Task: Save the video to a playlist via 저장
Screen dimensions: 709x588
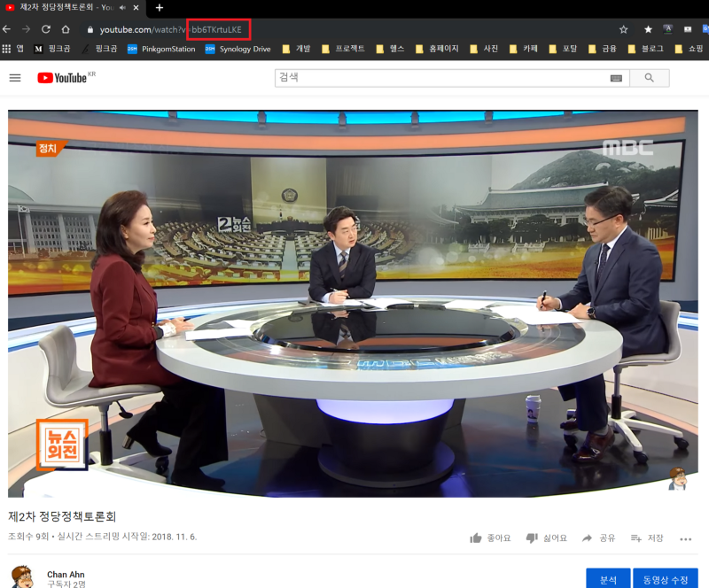Action: tap(647, 538)
